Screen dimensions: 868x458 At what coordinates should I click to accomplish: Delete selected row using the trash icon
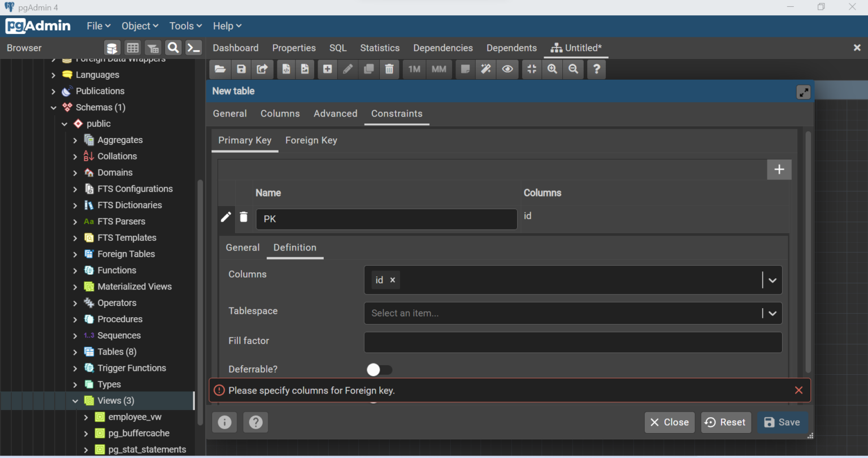tap(244, 217)
